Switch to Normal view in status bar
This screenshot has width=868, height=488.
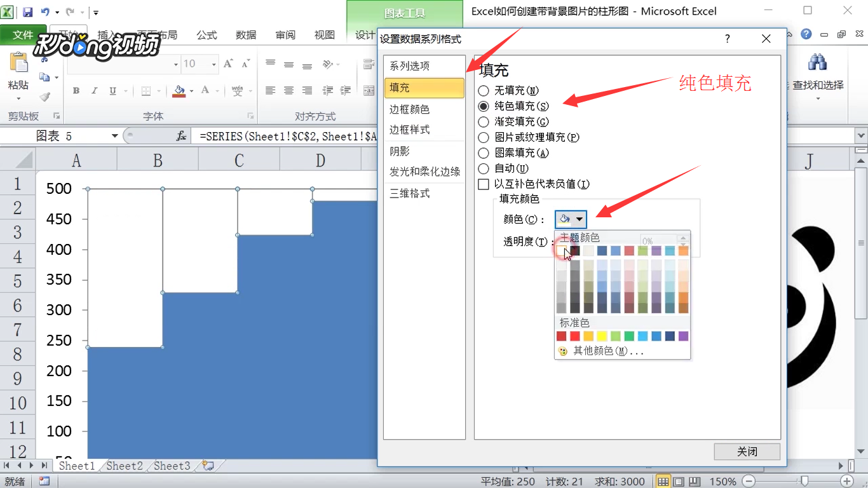tap(663, 482)
